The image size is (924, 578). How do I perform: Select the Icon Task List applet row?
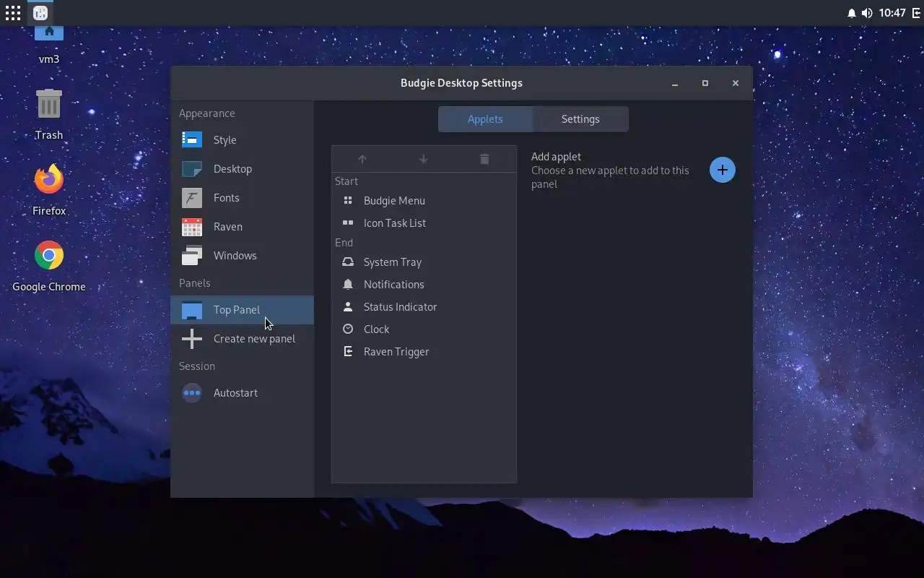point(424,223)
